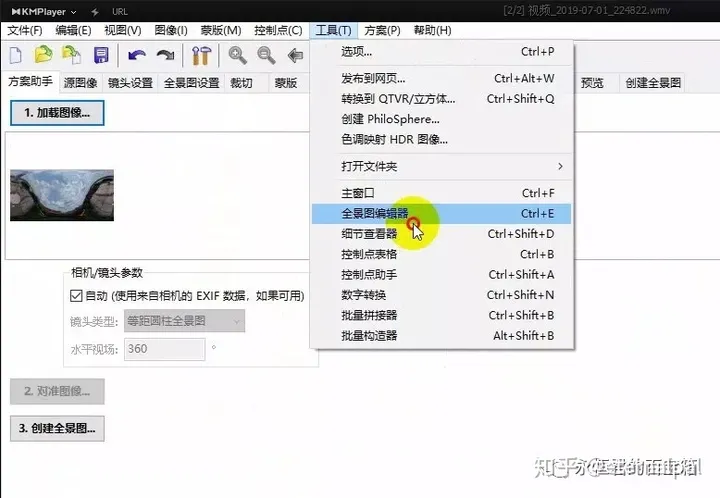This screenshot has width=720, height=498.
Task: Select 色调映射 HDR 图像... entry
Action: click(x=442, y=140)
